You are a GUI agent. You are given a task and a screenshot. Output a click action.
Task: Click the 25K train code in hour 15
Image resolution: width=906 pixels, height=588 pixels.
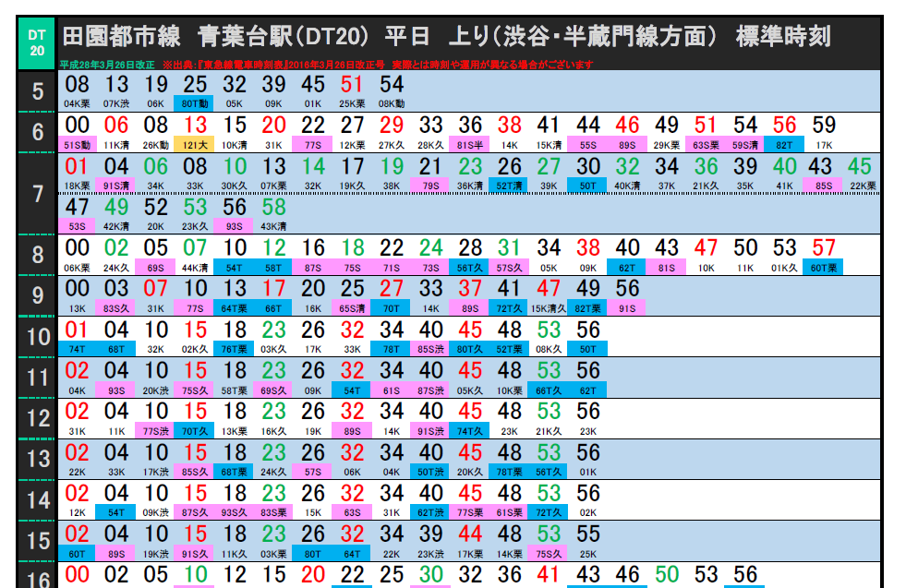click(x=587, y=554)
